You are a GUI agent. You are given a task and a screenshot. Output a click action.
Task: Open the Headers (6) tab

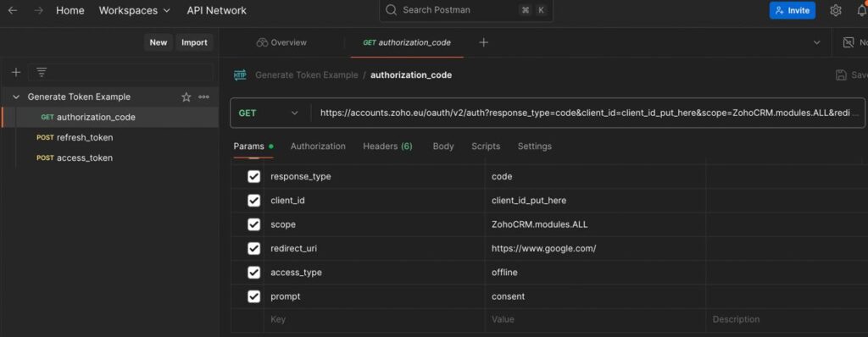coord(387,146)
